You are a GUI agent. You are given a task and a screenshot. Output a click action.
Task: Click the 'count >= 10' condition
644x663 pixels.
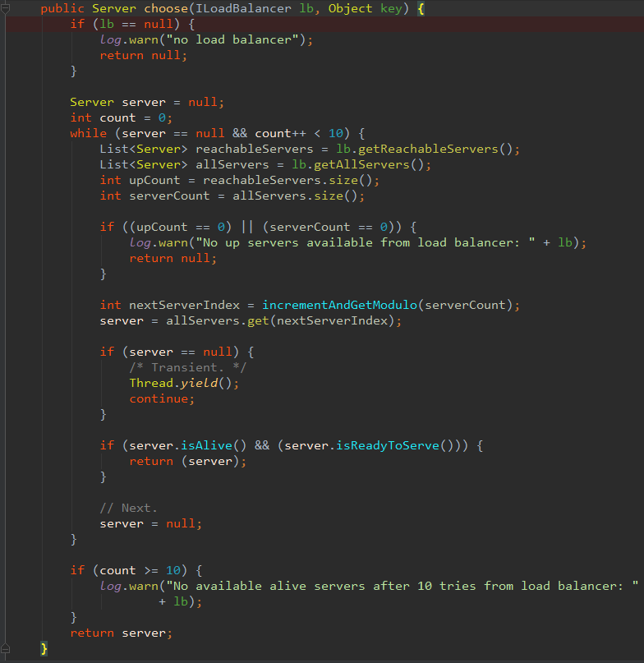click(140, 570)
